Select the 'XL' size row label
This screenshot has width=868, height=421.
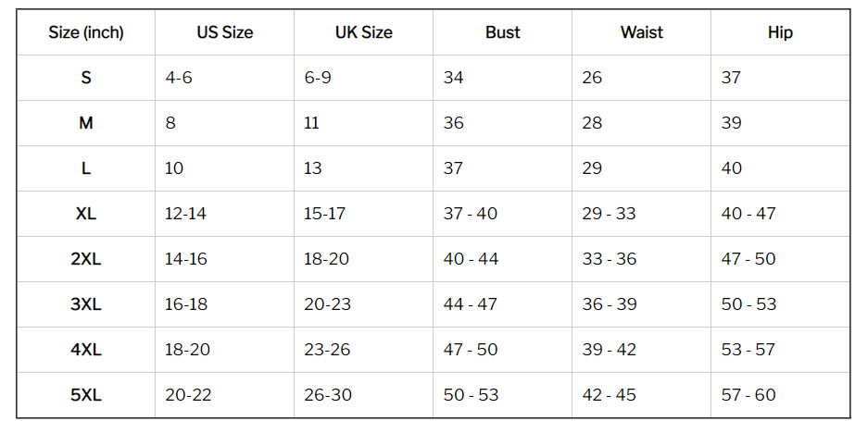tap(86, 214)
